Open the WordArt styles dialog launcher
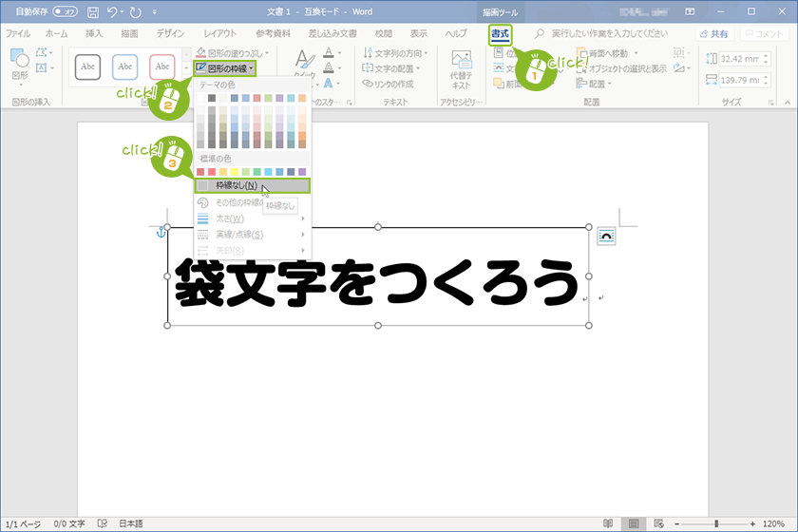This screenshot has height=532, width=798. 350,103
